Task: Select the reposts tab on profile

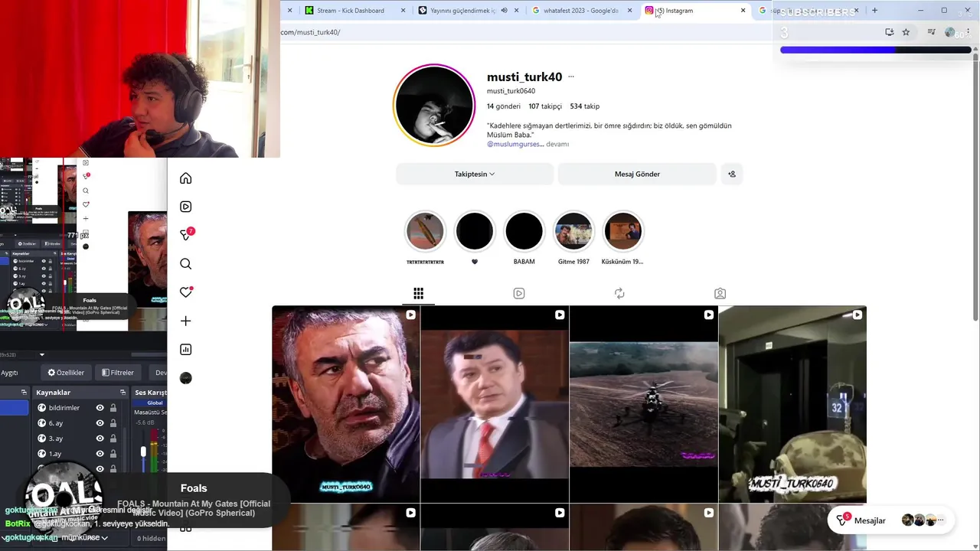Action: [619, 293]
